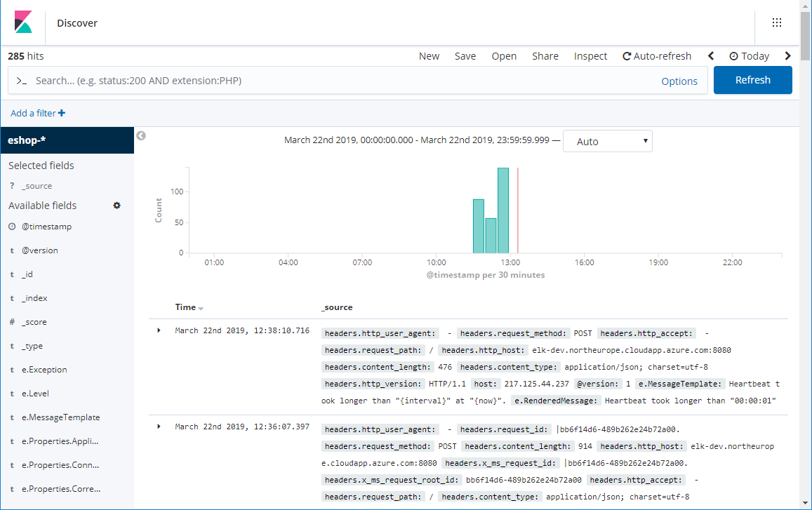Image resolution: width=812 pixels, height=510 pixels.
Task: Open the Auto interval dropdown
Action: point(607,141)
